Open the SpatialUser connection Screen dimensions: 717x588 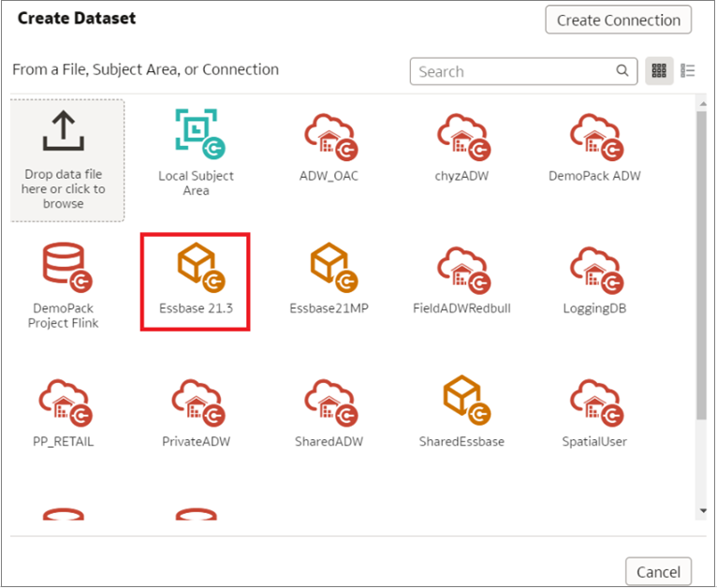point(594,403)
